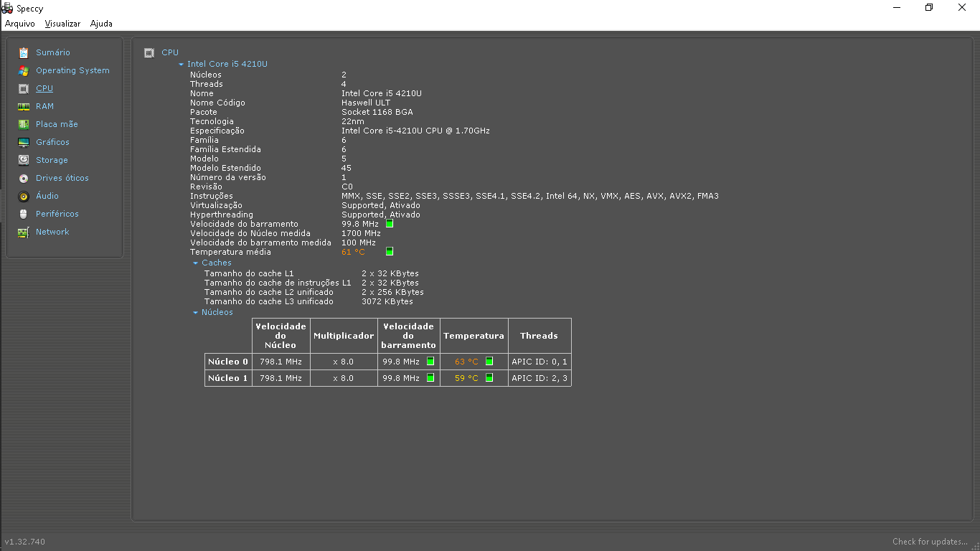Viewport: 980px width, 551px height.
Task: Open the Visualizar menu
Action: coord(62,24)
